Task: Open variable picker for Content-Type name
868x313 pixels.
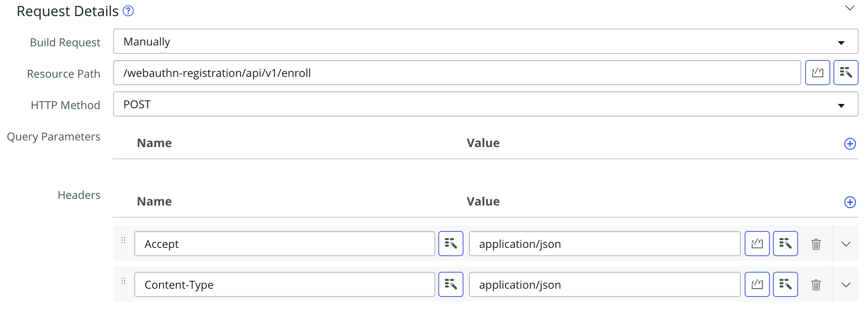Action: click(x=450, y=284)
